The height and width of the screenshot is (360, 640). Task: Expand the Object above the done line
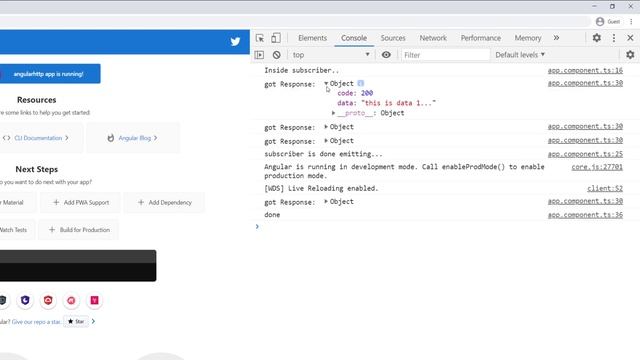pyautogui.click(x=326, y=202)
